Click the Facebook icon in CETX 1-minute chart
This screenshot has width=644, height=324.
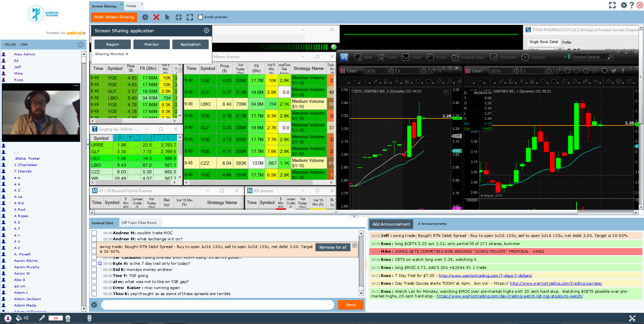pos(622,71)
